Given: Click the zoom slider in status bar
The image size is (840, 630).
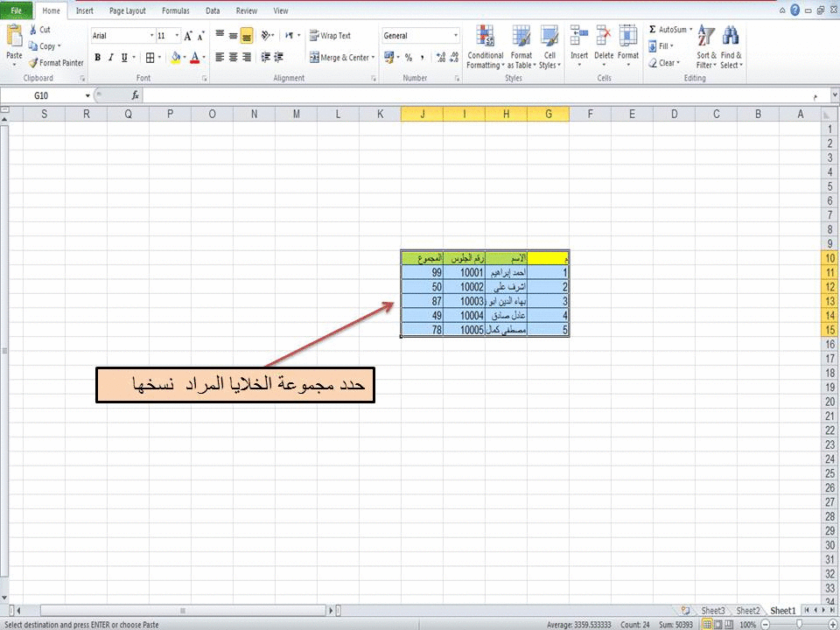Looking at the screenshot, I should pos(798,625).
